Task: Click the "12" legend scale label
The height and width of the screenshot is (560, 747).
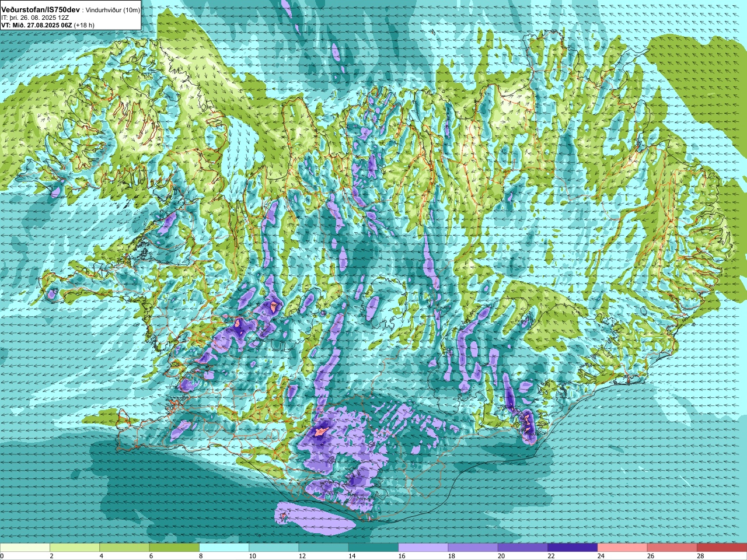Action: click(302, 556)
